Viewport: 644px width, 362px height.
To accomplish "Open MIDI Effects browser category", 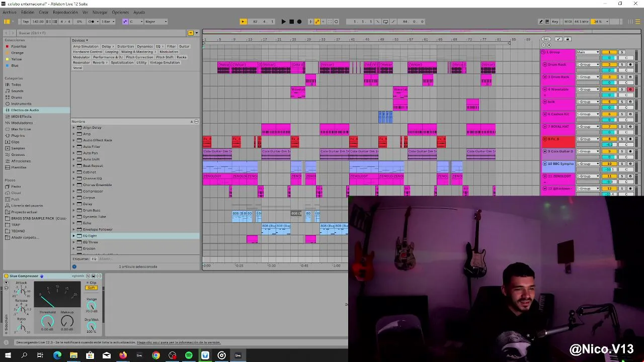I will click(21, 116).
